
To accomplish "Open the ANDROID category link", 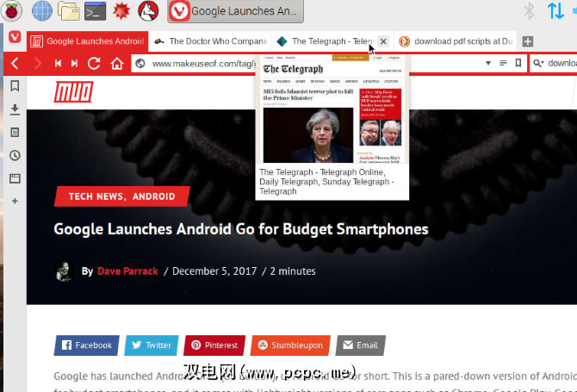I will 154,196.
